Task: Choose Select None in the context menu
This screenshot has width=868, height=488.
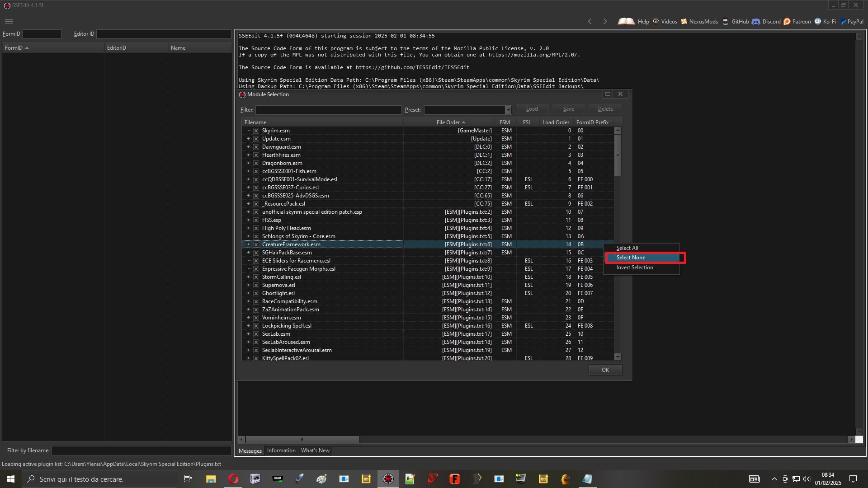Action: [x=642, y=258]
